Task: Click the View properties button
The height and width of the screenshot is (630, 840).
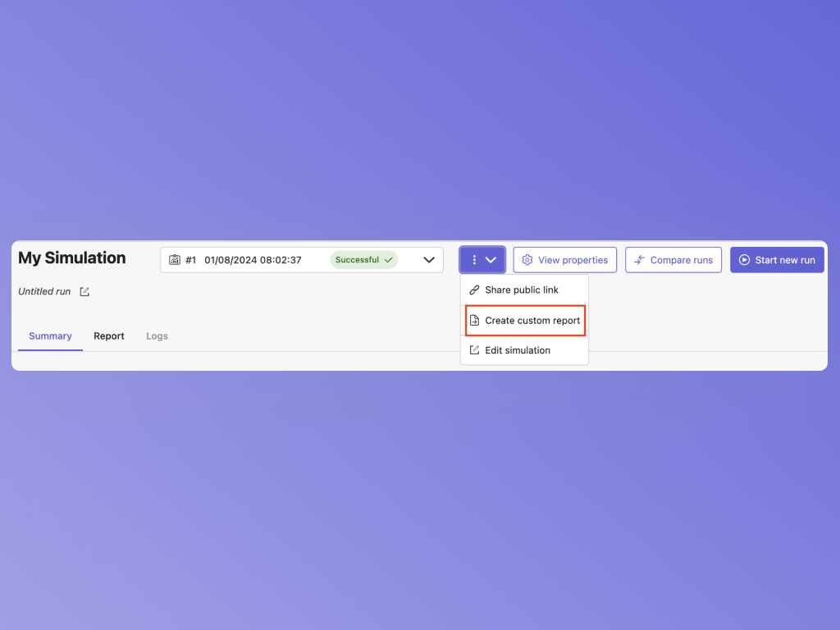Action: [x=564, y=260]
